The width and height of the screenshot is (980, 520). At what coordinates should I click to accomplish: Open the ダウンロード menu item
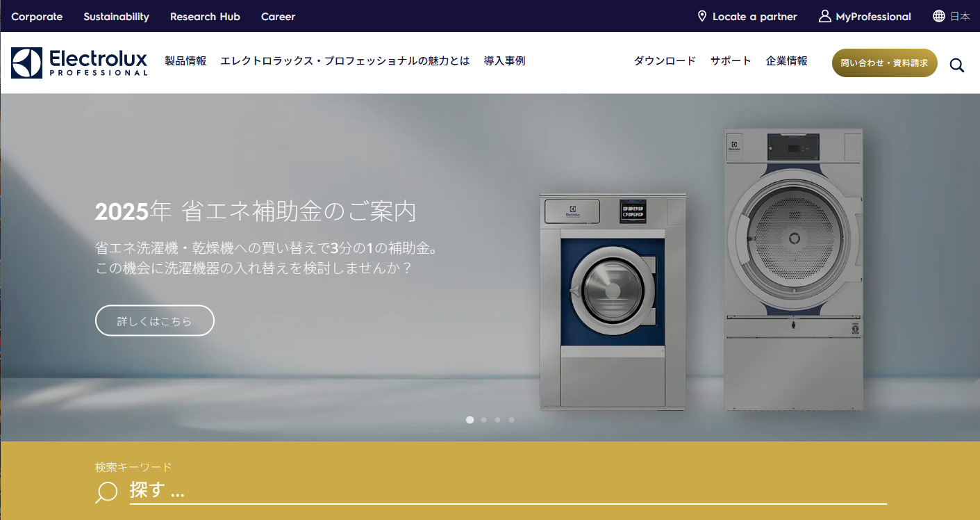665,61
